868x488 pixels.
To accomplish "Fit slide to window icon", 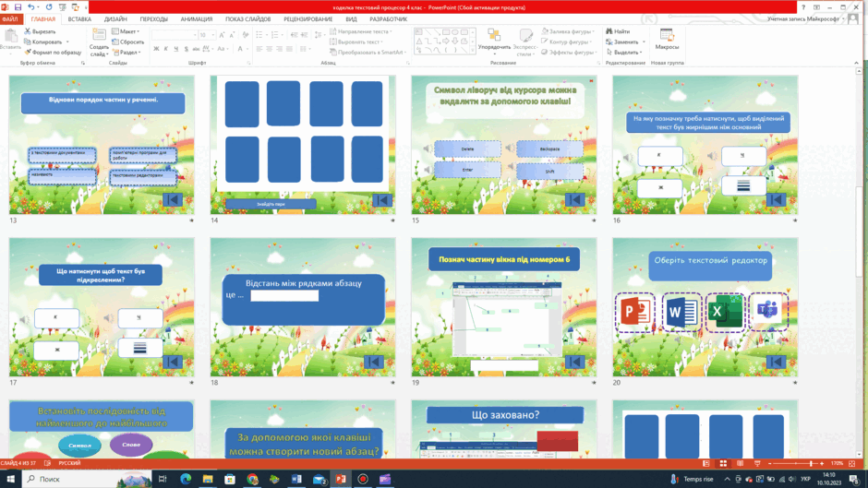I will click(852, 464).
